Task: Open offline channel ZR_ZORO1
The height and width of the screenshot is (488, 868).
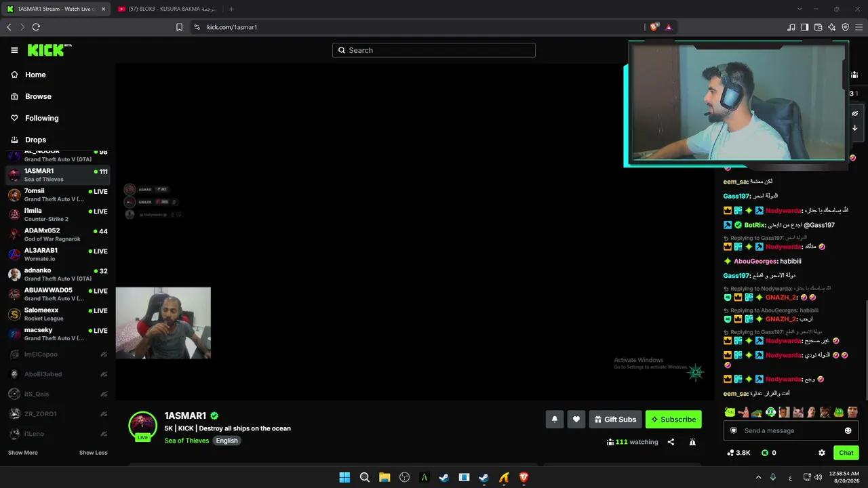Action: tap(58, 413)
